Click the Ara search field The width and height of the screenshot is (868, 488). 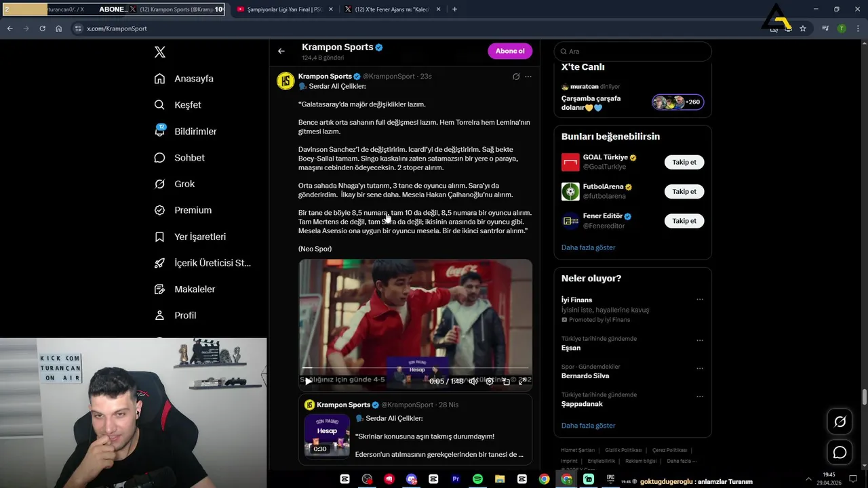pos(633,52)
